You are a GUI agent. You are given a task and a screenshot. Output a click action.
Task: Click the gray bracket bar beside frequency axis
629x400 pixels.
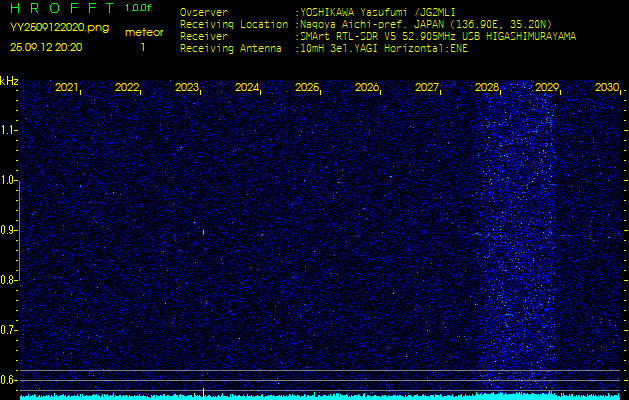pos(19,231)
